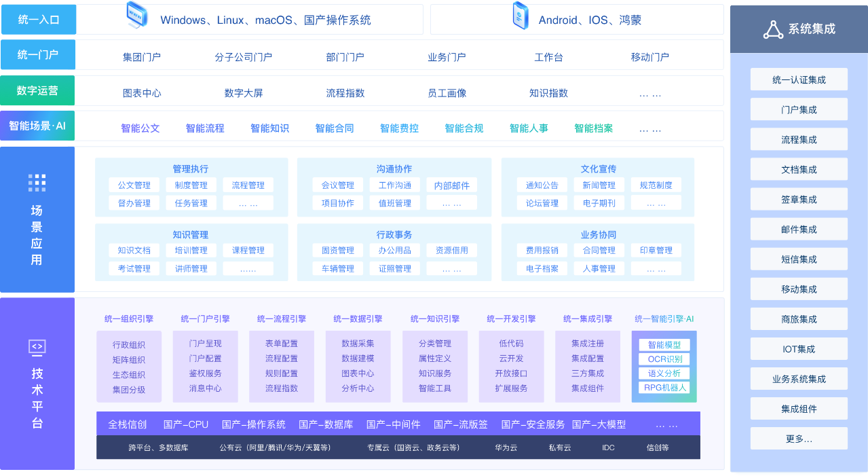Select 智能模型 under 统一智能引擎·AI
This screenshot has width=868, height=476.
[x=664, y=345]
